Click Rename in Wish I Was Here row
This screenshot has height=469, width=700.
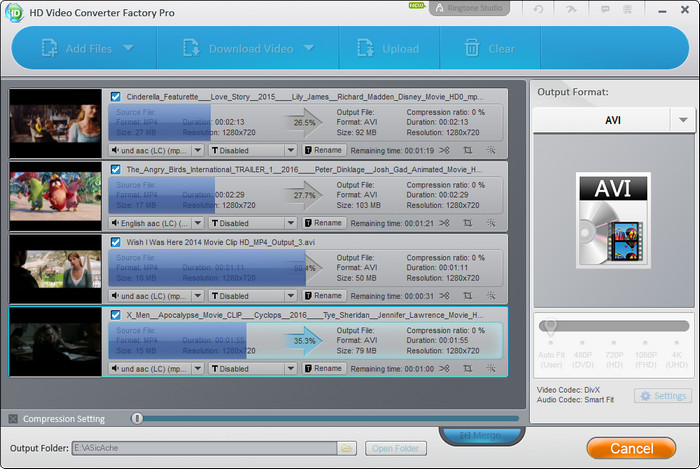(x=324, y=296)
